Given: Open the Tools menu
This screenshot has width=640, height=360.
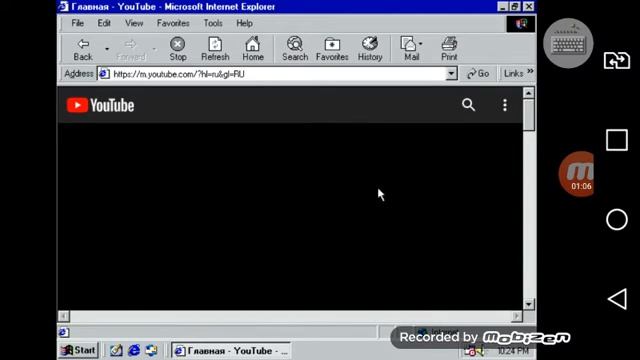Looking at the screenshot, I should [213, 23].
